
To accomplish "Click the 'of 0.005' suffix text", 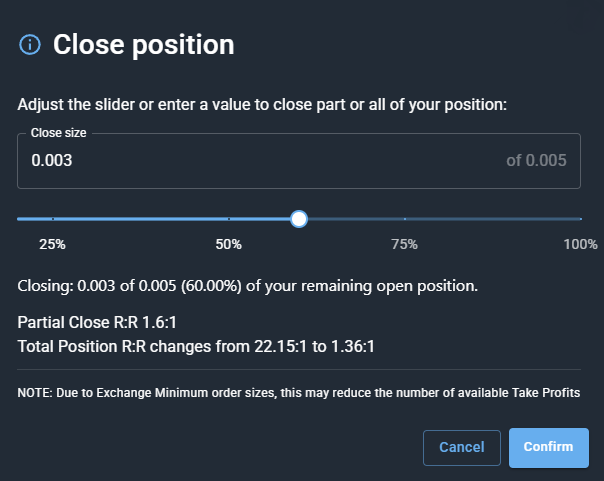I will pos(536,161).
